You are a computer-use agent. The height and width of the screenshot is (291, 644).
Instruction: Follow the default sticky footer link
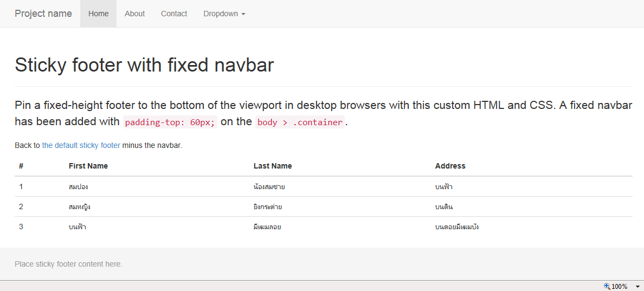tap(81, 145)
